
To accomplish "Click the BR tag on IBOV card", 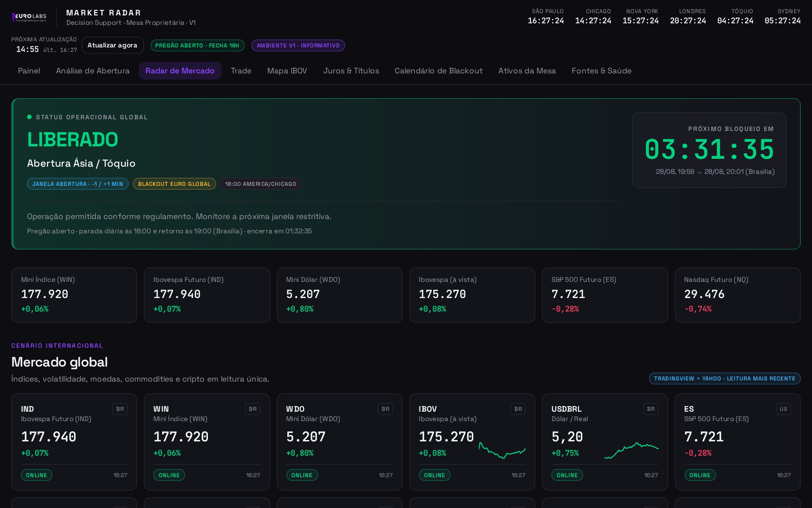I will (x=518, y=409).
